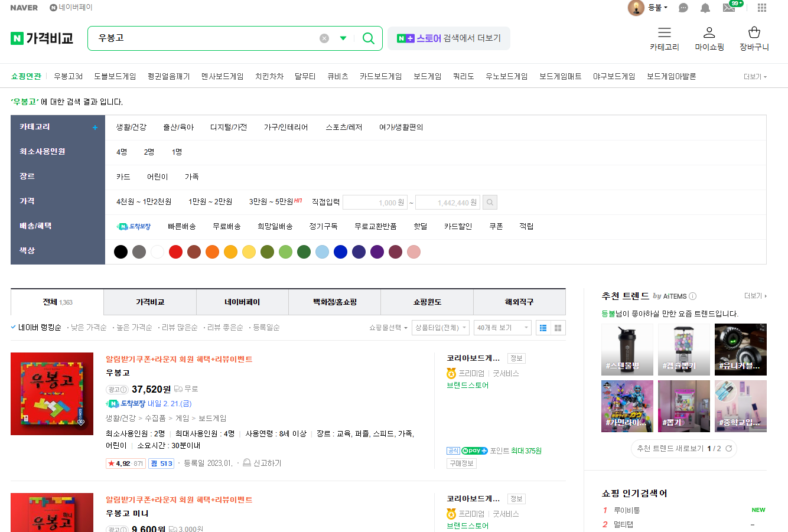This screenshot has width=788, height=532.
Task: Click 신고하기 for the first product
Action: [262, 464]
